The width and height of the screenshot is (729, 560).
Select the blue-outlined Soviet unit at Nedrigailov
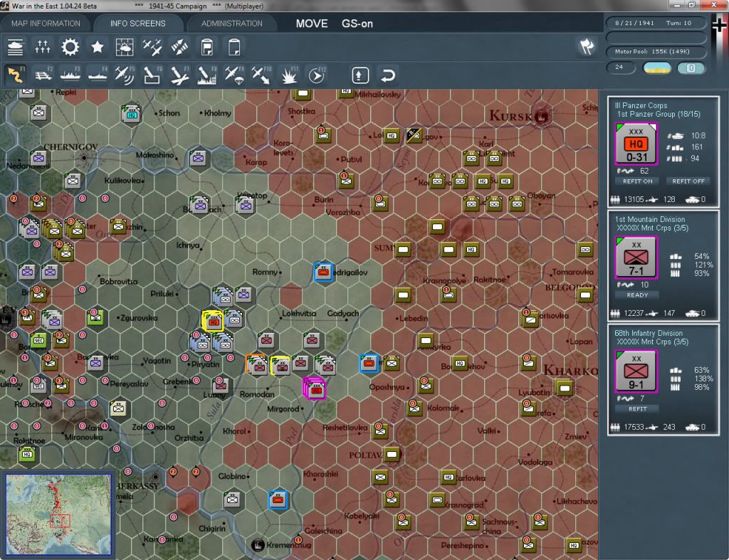pyautogui.click(x=323, y=272)
